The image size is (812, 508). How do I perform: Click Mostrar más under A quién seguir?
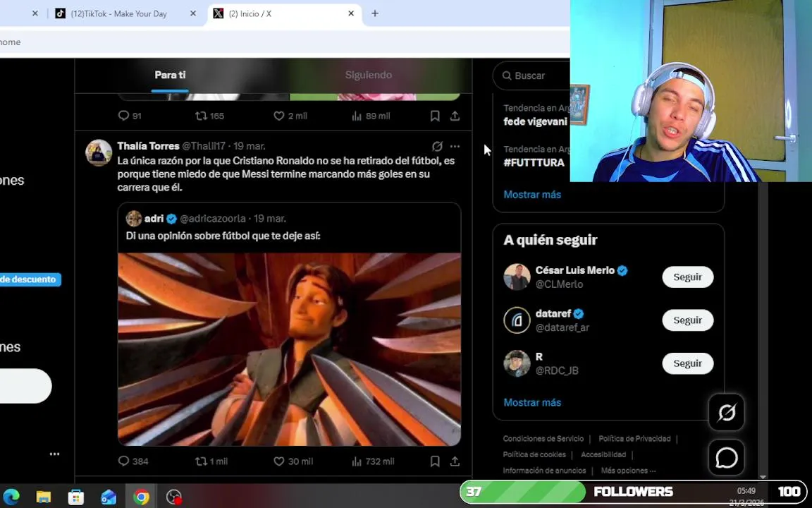pyautogui.click(x=532, y=402)
